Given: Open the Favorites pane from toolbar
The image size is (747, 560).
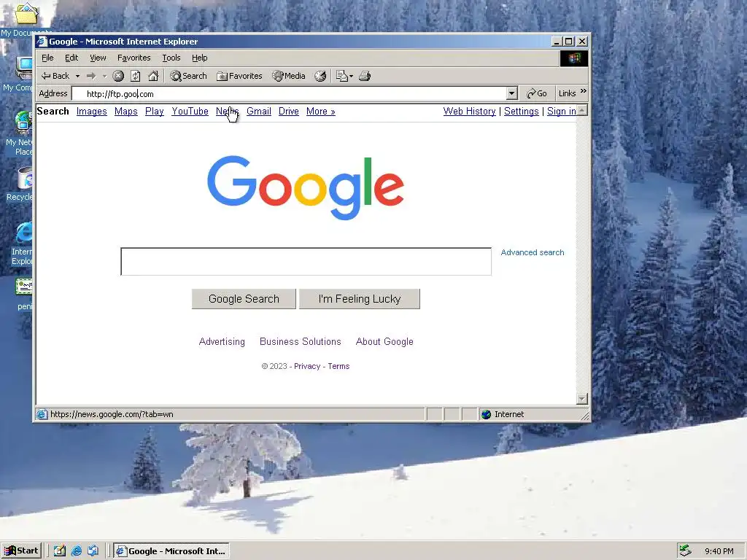Looking at the screenshot, I should pyautogui.click(x=239, y=76).
